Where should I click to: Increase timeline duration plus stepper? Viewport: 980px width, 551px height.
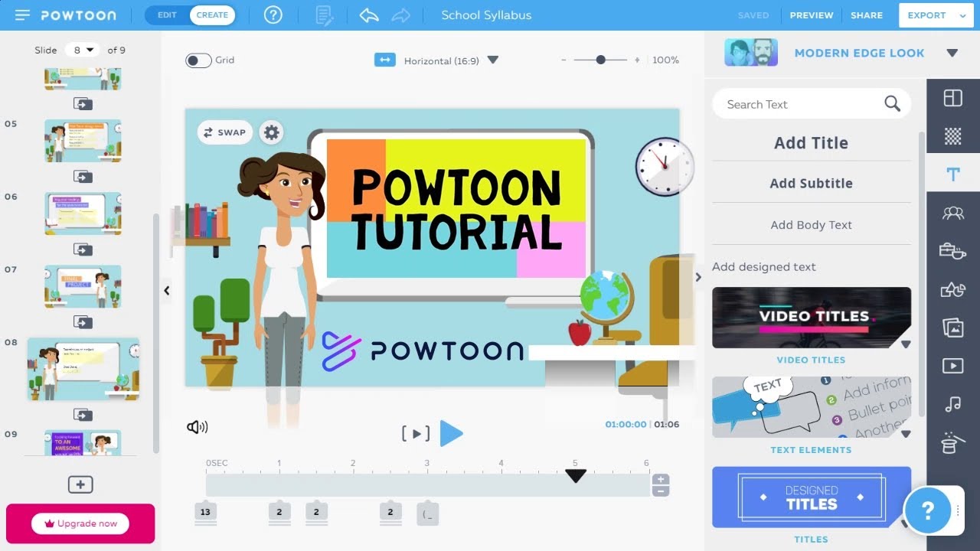(661, 480)
